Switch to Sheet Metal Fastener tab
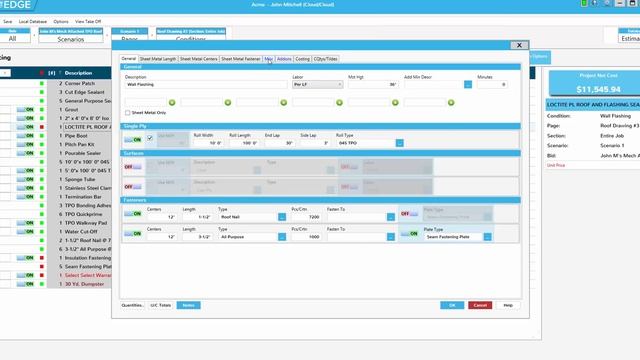640x360 pixels. pos(240,59)
